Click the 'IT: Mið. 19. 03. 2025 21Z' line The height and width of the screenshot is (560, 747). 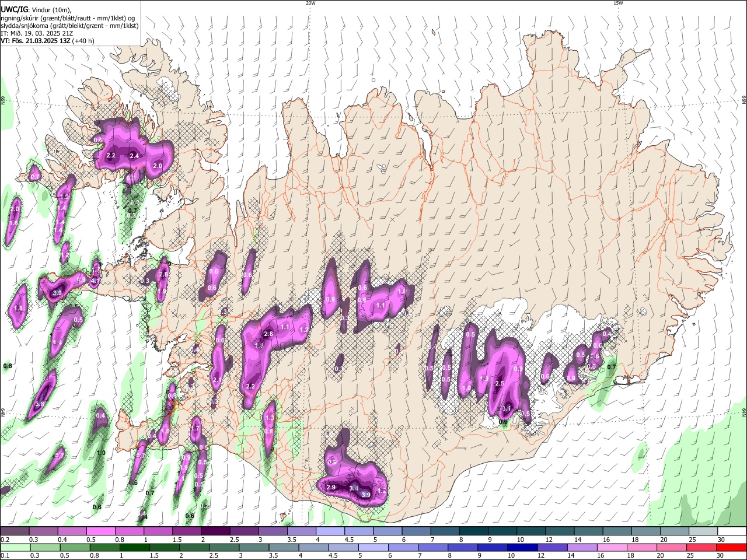point(37,33)
